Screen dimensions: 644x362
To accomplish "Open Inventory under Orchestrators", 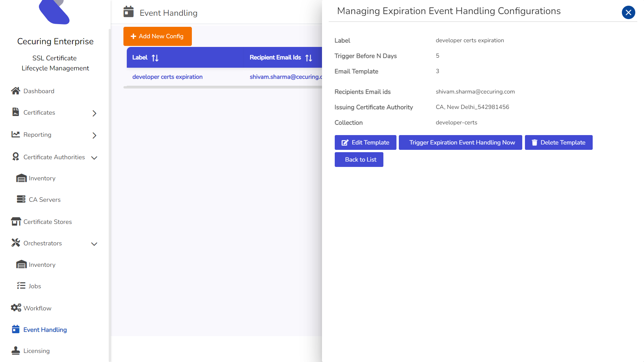I will point(42,264).
